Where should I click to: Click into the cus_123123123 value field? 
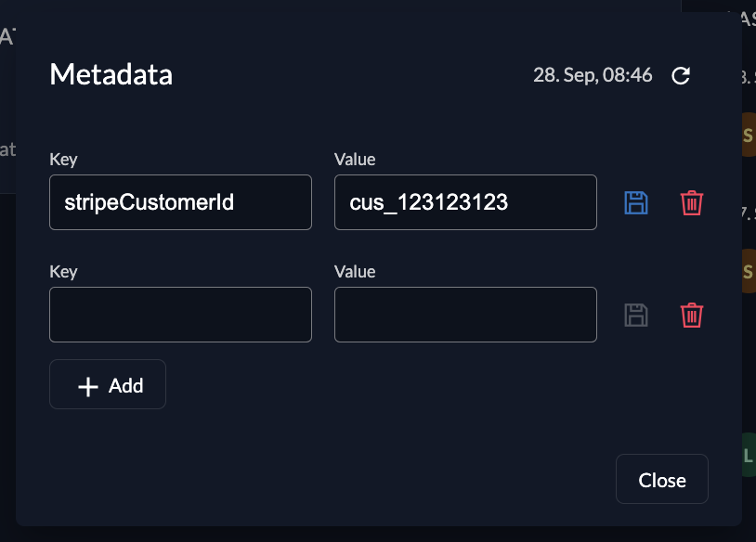465,202
